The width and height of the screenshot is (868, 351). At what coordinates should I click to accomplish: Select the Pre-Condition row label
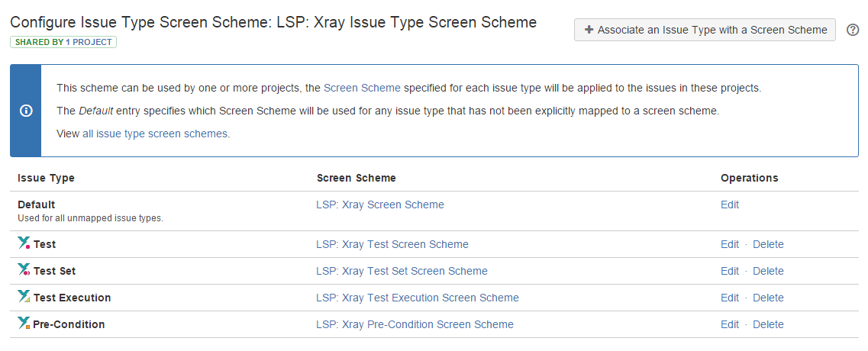(x=69, y=324)
